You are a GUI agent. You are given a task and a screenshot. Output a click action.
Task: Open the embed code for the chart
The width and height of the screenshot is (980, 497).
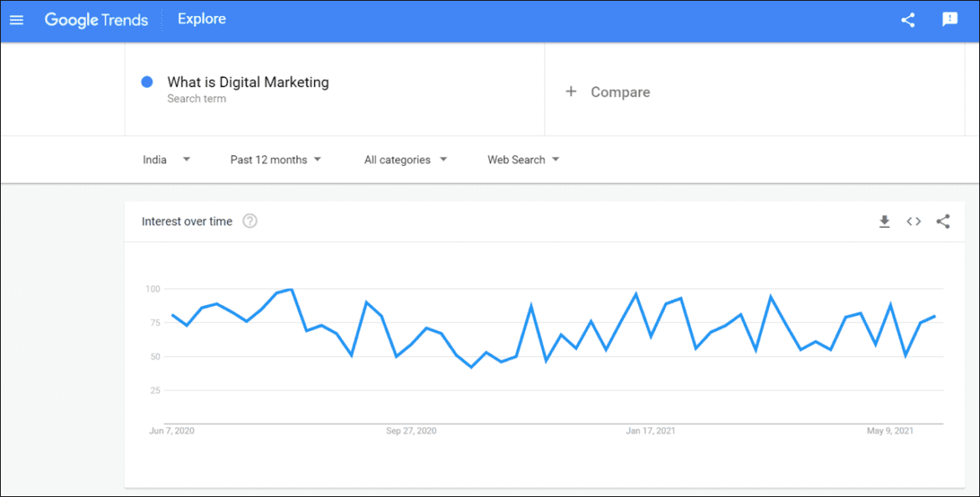coord(914,221)
